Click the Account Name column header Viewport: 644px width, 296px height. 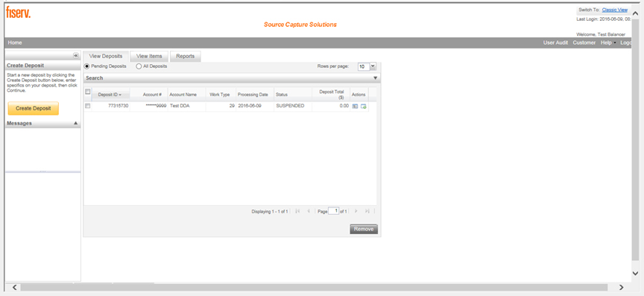pos(186,95)
